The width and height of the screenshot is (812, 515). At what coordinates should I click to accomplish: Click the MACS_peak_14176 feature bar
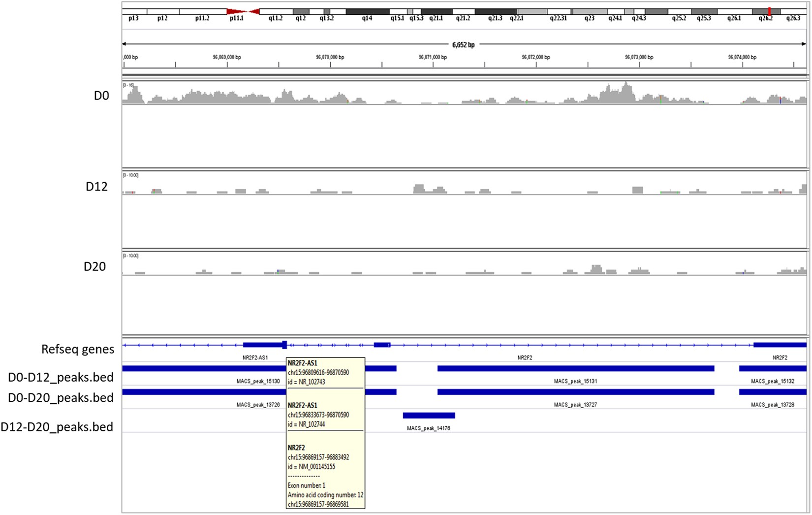[429, 416]
